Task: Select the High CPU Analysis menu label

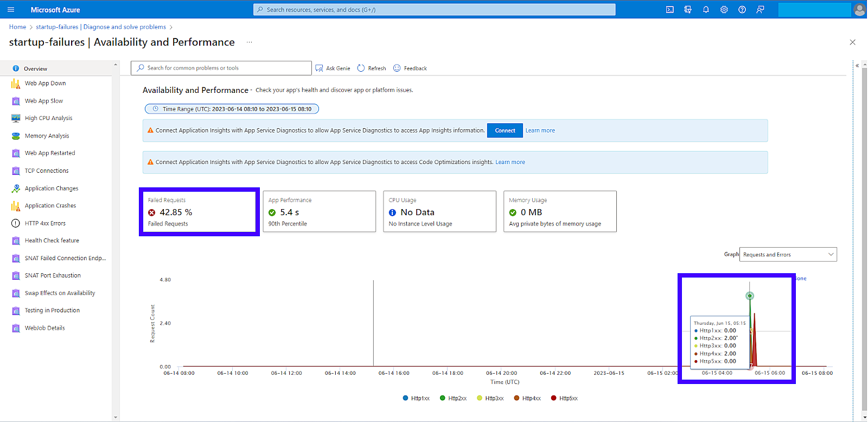Action: click(x=48, y=118)
